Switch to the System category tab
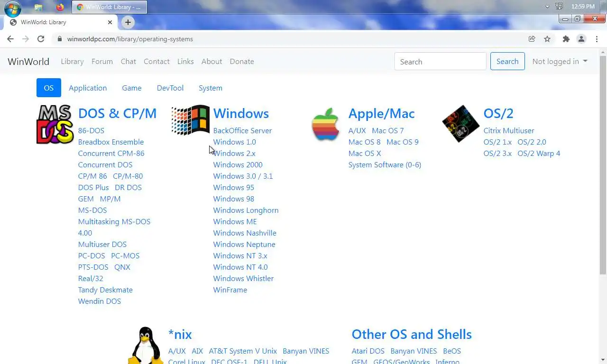The width and height of the screenshot is (607, 364). [x=211, y=88]
